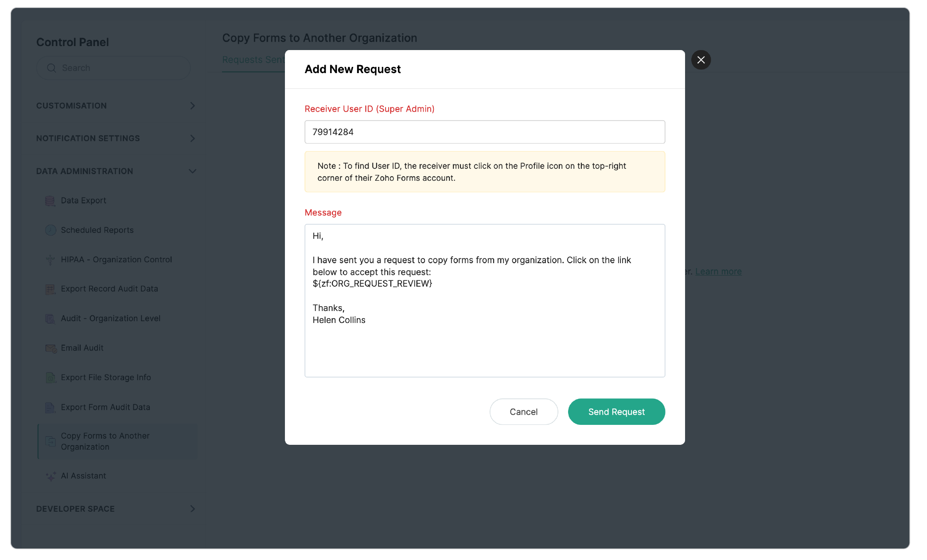The image size is (927, 560).
Task: Click the HIPAA Organization Control icon
Action: (x=51, y=260)
